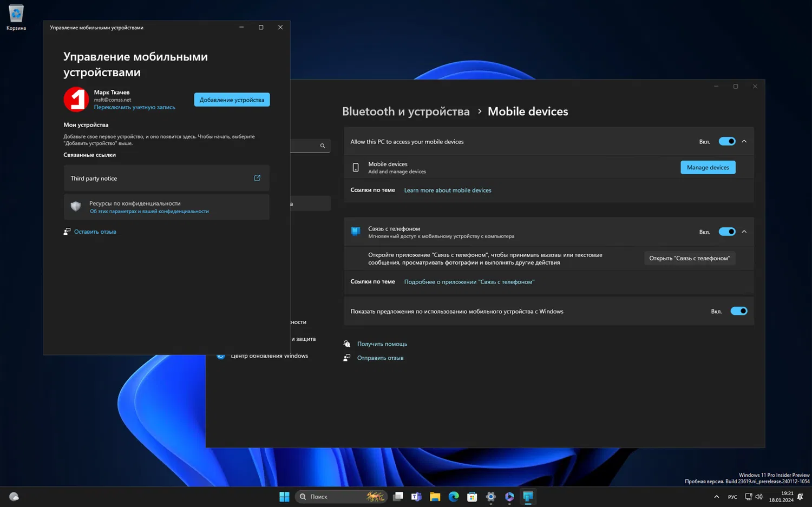
Task: Open Центр обновления Windows in Settings sidebar
Action: point(270,355)
